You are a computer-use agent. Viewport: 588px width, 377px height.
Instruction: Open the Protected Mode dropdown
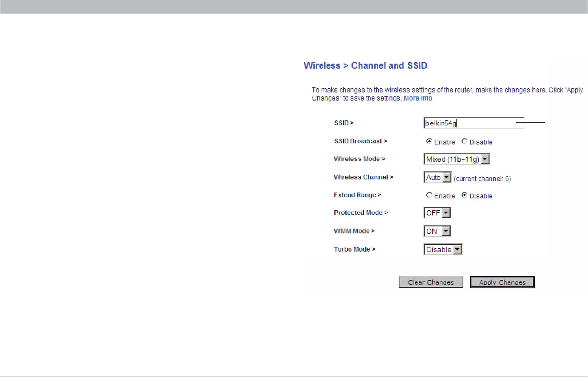point(437,213)
